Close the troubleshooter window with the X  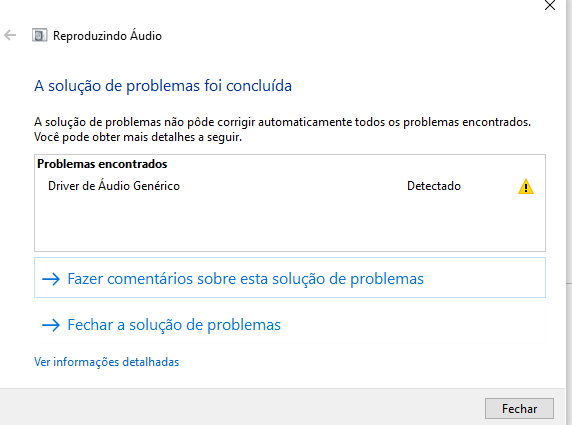550,5
